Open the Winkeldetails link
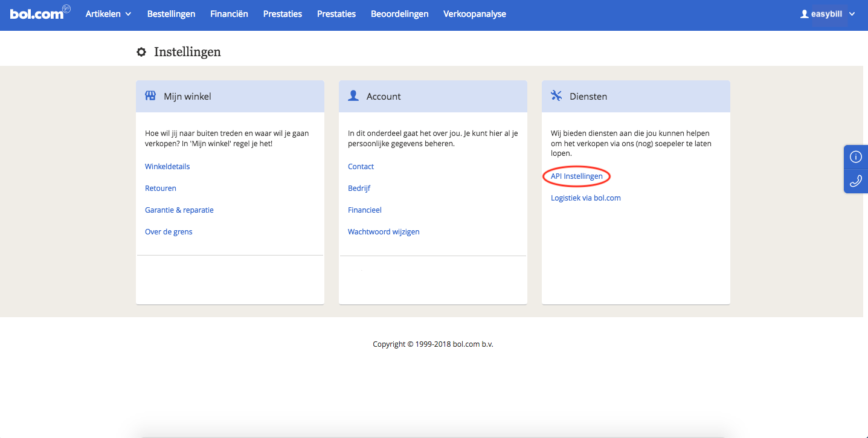Viewport: 868px width, 438px height. coord(167,167)
